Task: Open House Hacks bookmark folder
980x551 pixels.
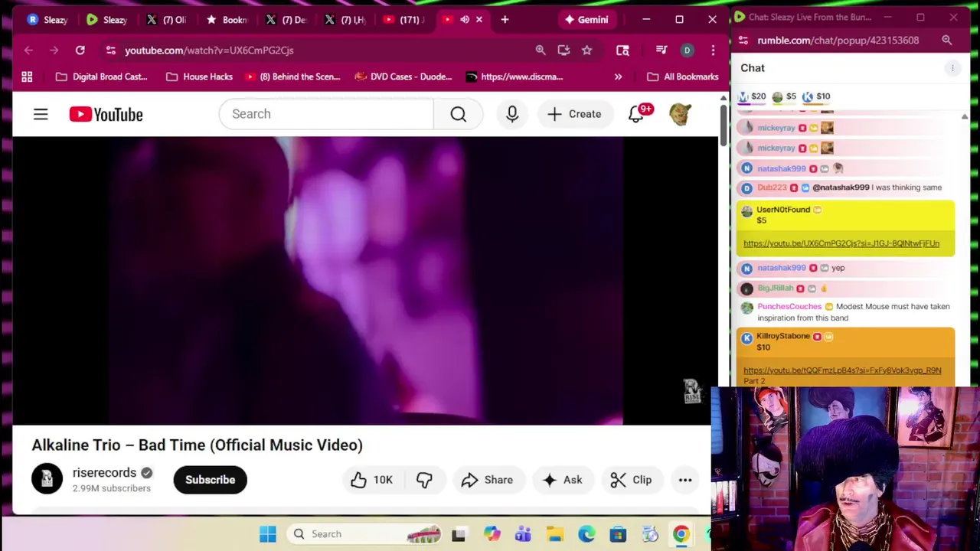Action: [199, 77]
